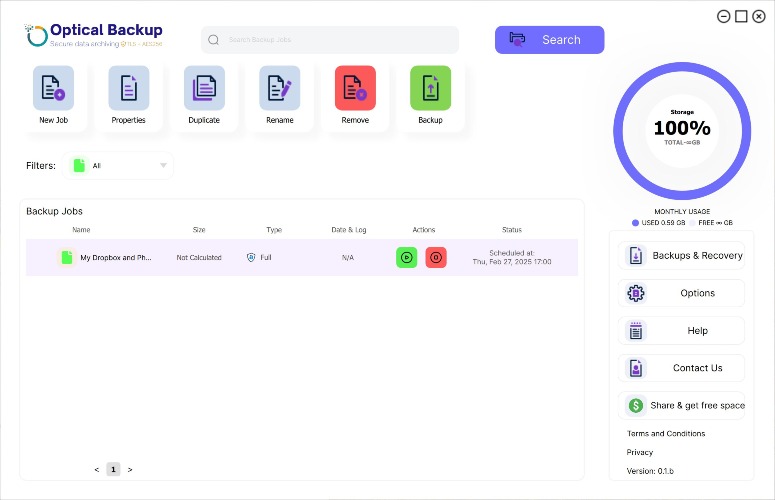Start backup with green play action button

(x=407, y=257)
